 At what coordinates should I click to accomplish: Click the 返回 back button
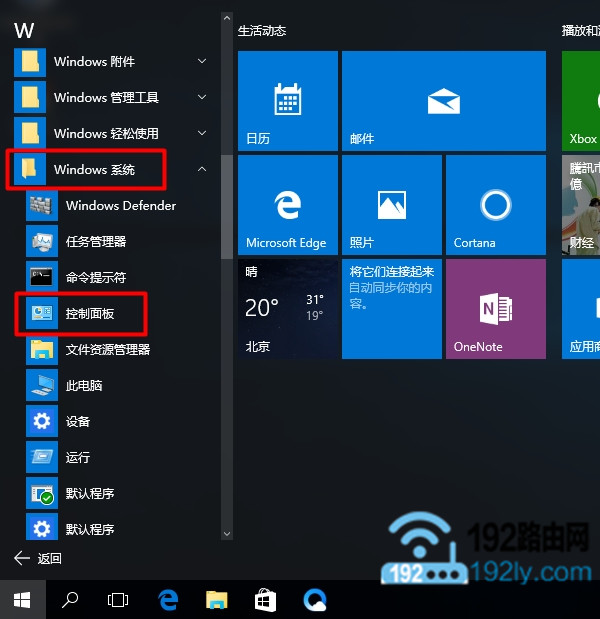pyautogui.click(x=38, y=558)
